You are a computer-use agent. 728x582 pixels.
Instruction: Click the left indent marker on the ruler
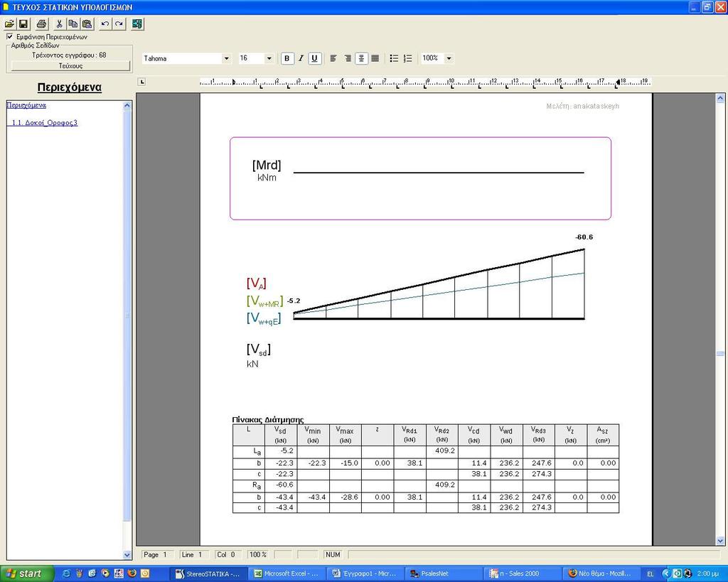coord(233,82)
